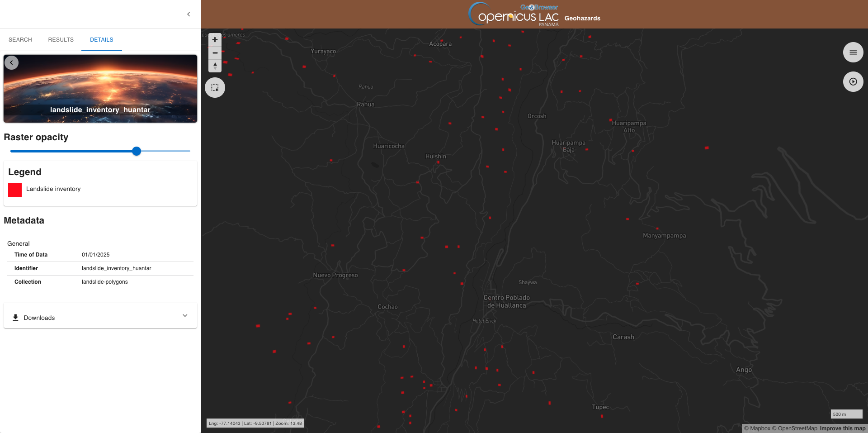868x433 pixels.
Task: Download icon in the Downloads section
Action: pos(15,318)
